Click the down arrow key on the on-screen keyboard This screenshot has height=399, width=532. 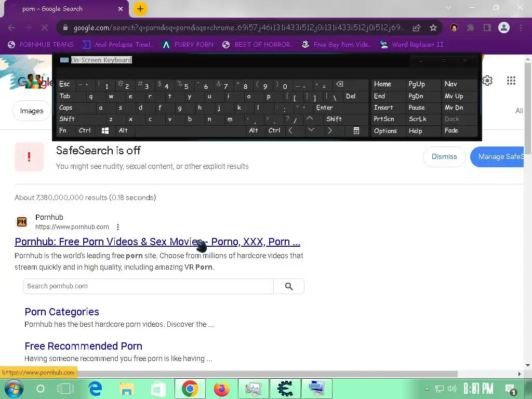pos(311,130)
